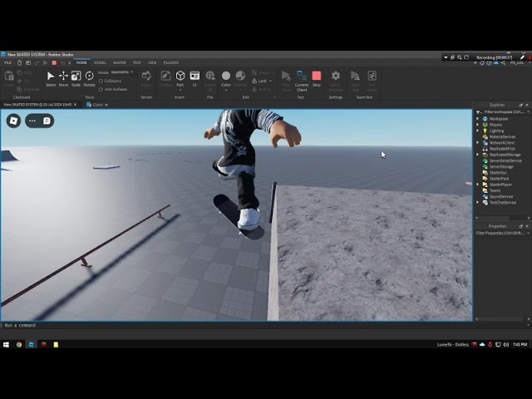Select MaterialService in Explorer
The image size is (532, 399).
tap(502, 136)
